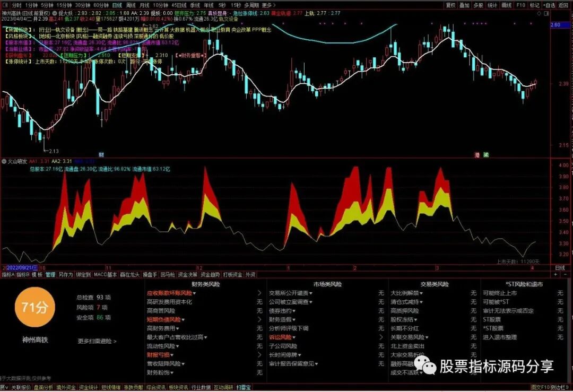Image resolution: width=573 pixels, height=392 pixels.
Task: Select the 指标B tab
Action: click(23, 274)
